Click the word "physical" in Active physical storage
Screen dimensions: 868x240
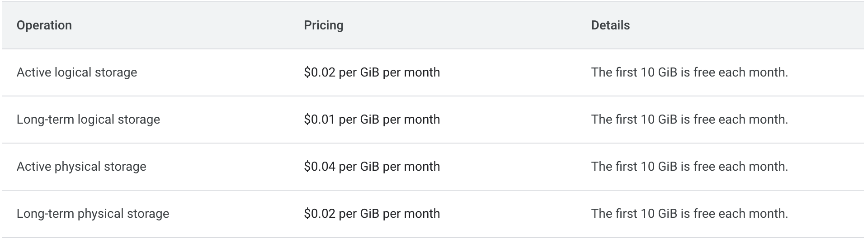coord(78,167)
